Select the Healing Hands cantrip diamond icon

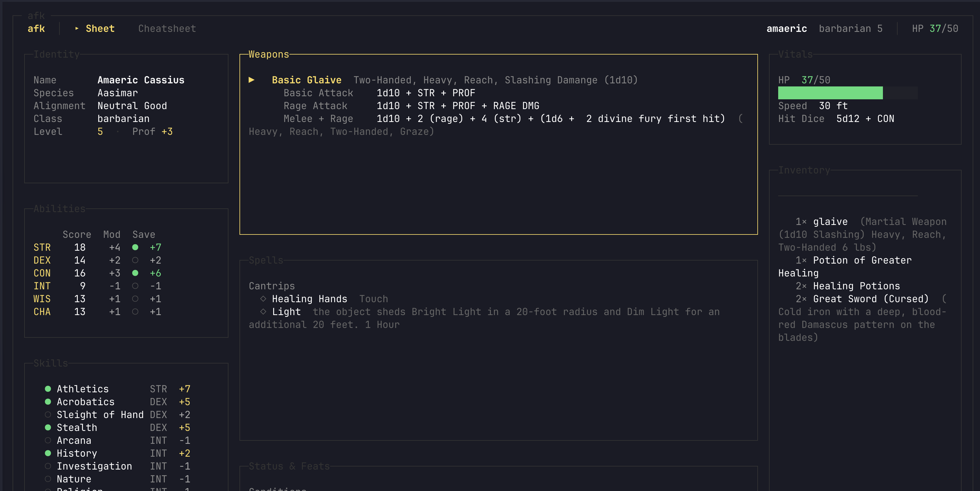(x=263, y=299)
